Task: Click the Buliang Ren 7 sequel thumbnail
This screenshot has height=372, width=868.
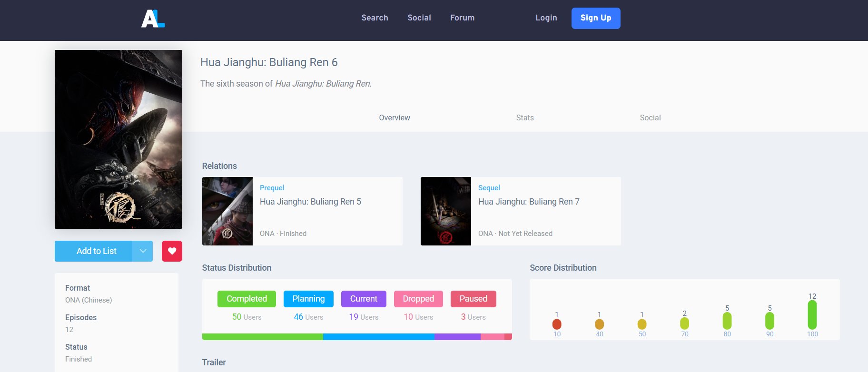Action: 446,211
